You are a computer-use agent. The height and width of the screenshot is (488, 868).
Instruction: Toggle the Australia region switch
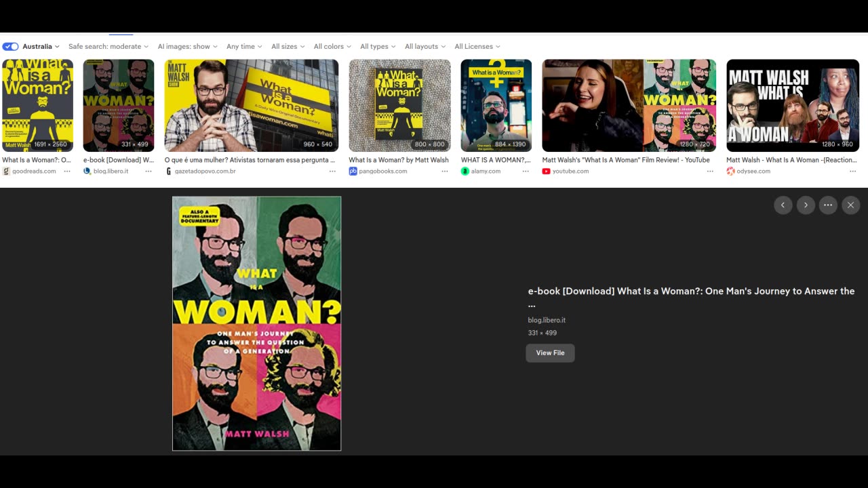pyautogui.click(x=10, y=47)
